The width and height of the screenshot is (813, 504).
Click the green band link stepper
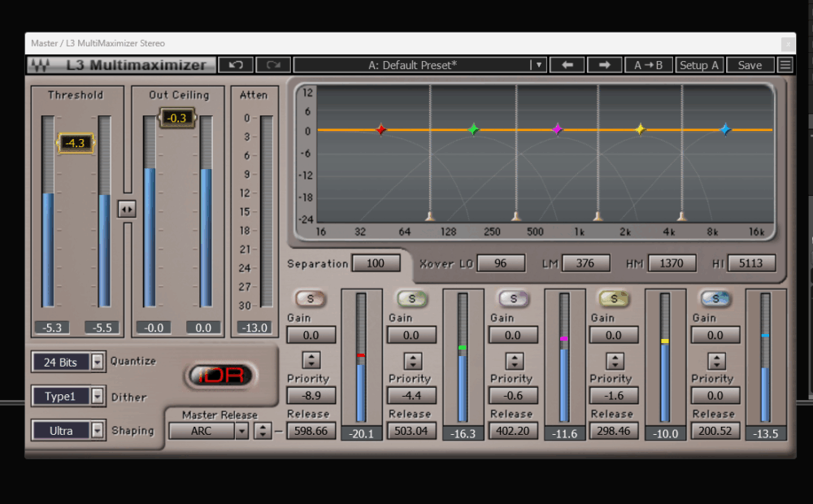point(413,360)
